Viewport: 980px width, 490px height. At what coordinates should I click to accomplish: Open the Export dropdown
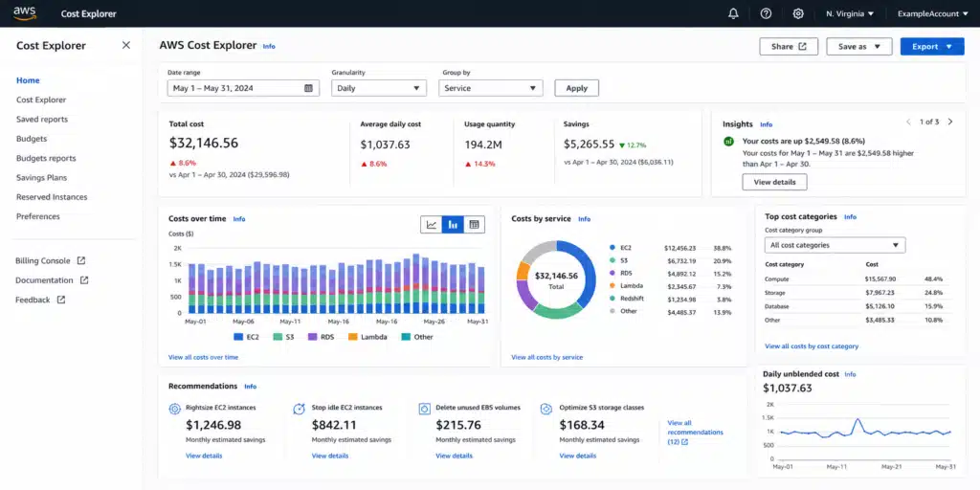coord(932,46)
